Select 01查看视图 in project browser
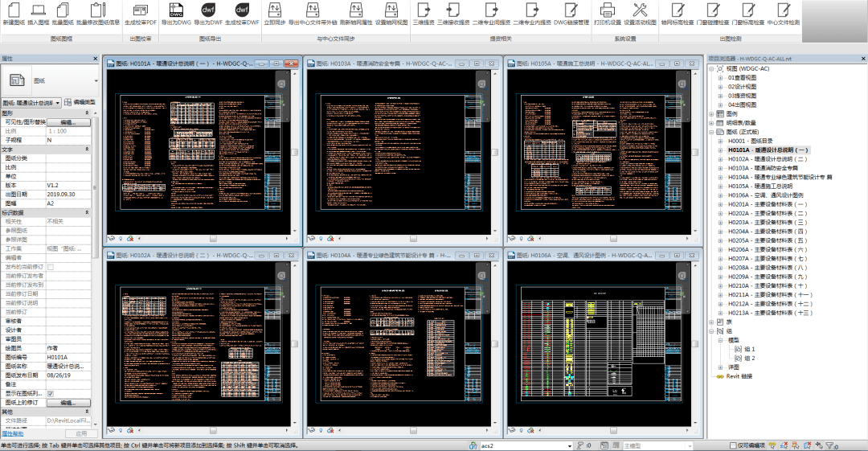The height and width of the screenshot is (451, 868). coord(743,78)
